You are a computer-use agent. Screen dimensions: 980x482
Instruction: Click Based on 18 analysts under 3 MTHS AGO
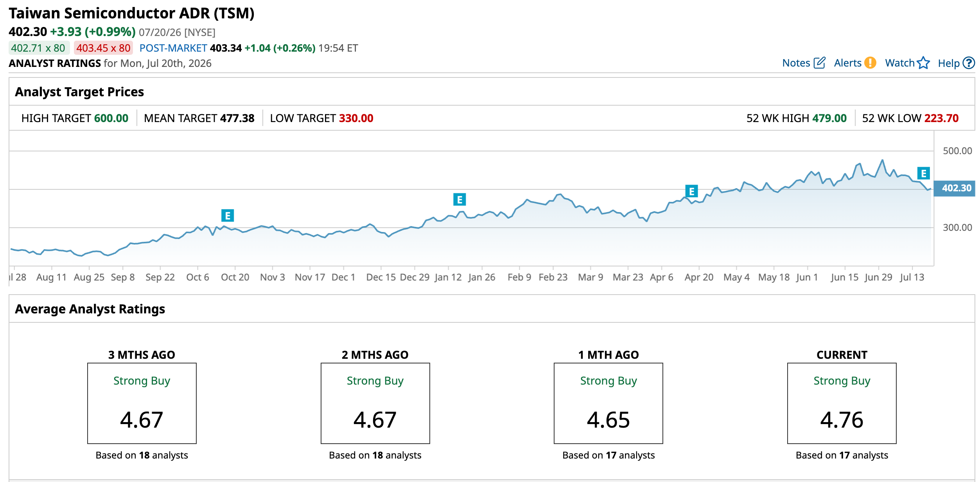click(x=142, y=455)
